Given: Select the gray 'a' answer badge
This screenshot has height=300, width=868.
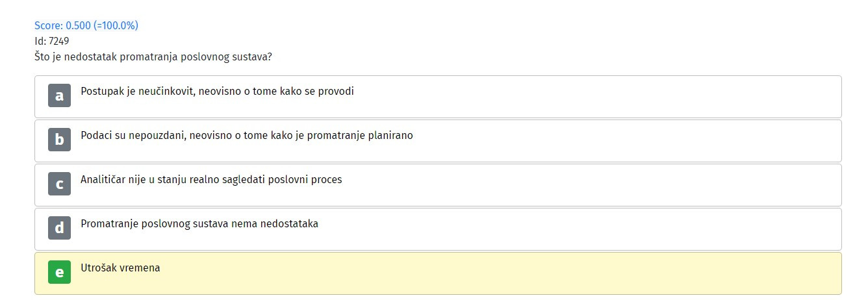Looking at the screenshot, I should [x=59, y=95].
